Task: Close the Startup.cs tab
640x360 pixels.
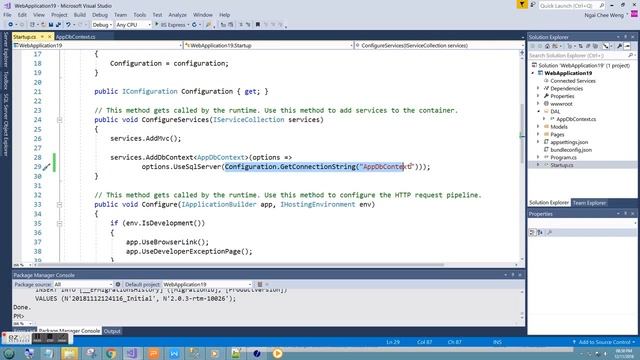Action: click(50, 37)
